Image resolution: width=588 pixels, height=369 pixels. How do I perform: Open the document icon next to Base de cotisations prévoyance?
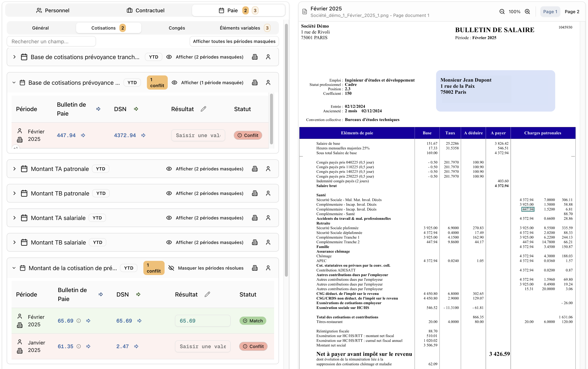tap(255, 82)
